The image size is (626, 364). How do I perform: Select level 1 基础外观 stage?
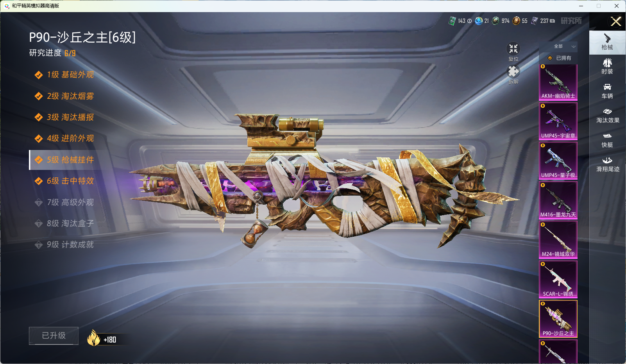coord(70,75)
